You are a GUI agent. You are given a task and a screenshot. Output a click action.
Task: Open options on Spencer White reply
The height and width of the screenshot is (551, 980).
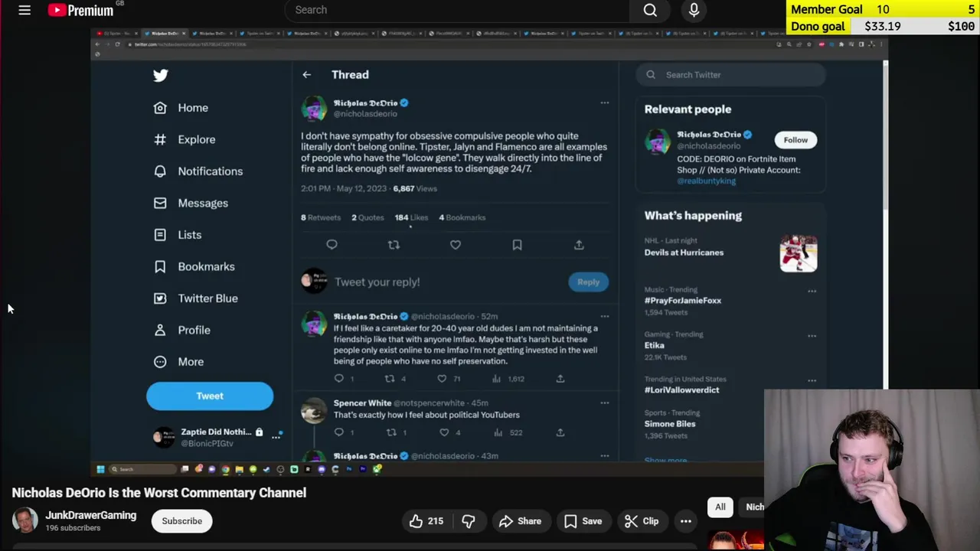click(604, 403)
